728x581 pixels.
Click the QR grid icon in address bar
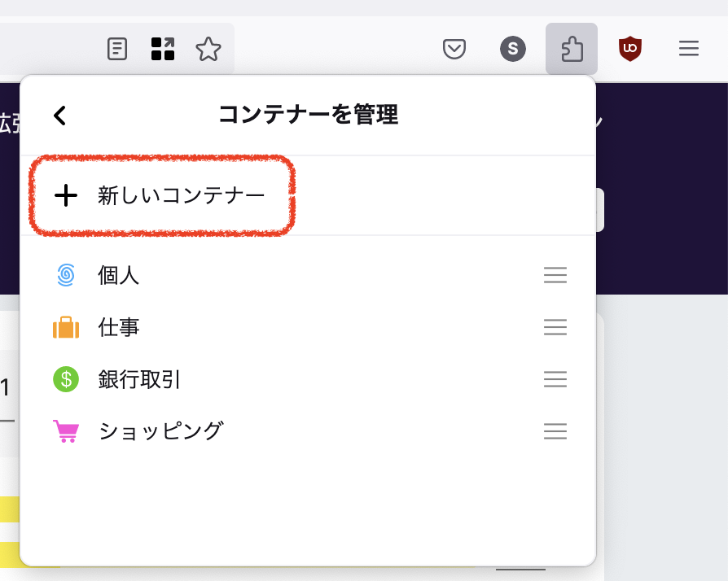click(163, 49)
